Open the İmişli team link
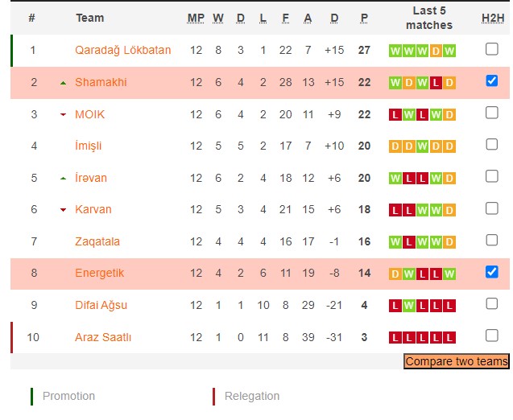The height and width of the screenshot is (420, 513). tap(89, 146)
